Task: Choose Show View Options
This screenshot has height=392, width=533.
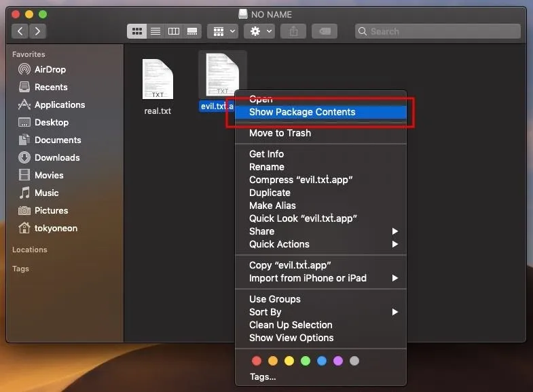Action: [x=320, y=338]
